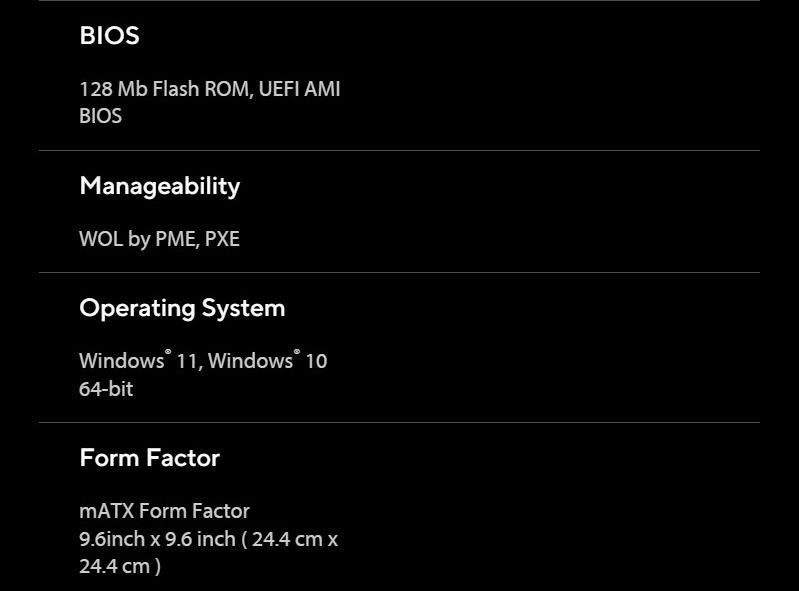Click the word "by" in "WOL by PME"
Screen dimensions: 799x591
[139, 239]
